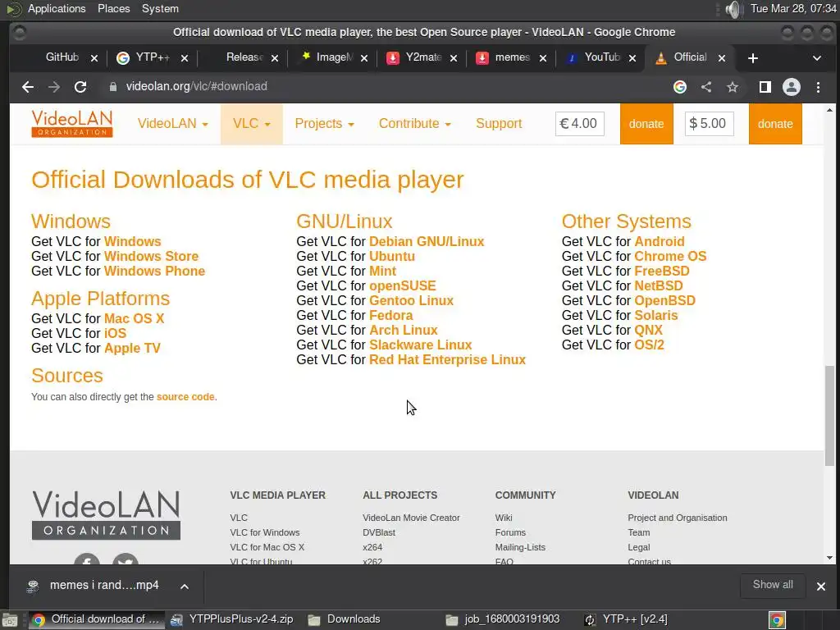Image resolution: width=840 pixels, height=630 pixels.
Task: Open the Places menu
Action: 113,9
